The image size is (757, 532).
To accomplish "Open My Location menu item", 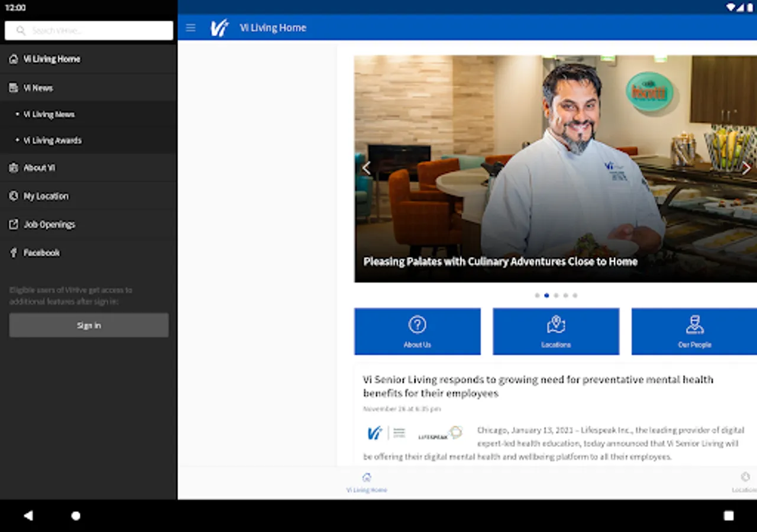I will click(x=89, y=196).
